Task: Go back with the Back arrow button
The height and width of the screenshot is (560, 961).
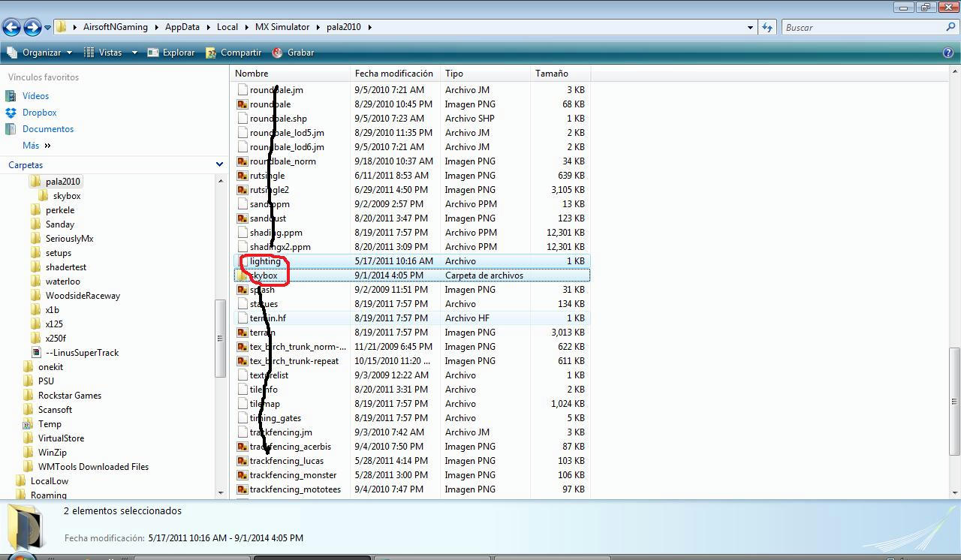Action: click(11, 28)
